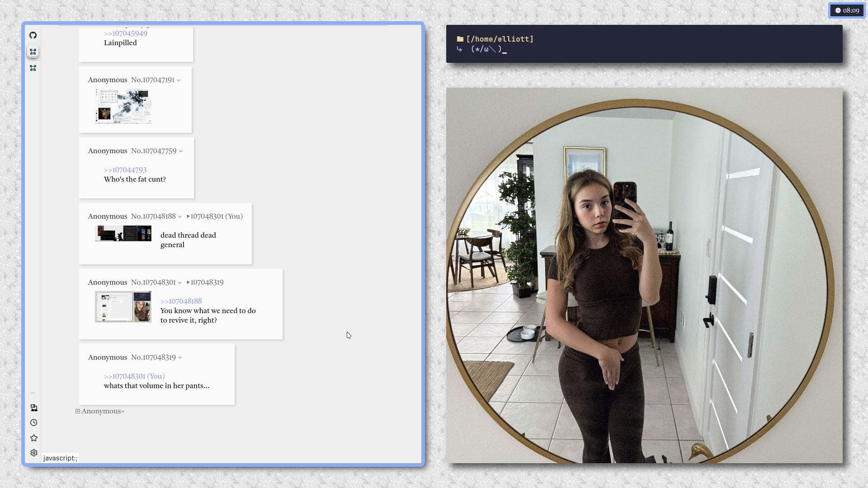Viewport: 868px width, 488px height.
Task: Select the active 4chan clover sidebar tab
Action: click(33, 52)
